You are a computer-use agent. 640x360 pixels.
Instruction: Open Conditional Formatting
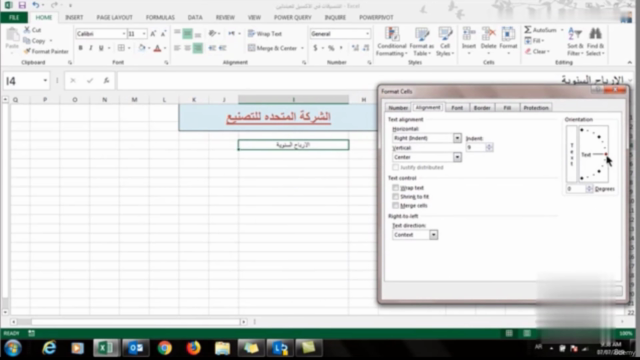391,42
